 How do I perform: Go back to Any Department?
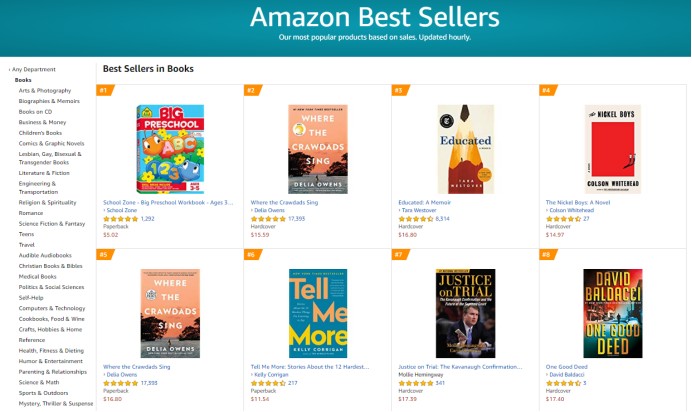click(34, 69)
